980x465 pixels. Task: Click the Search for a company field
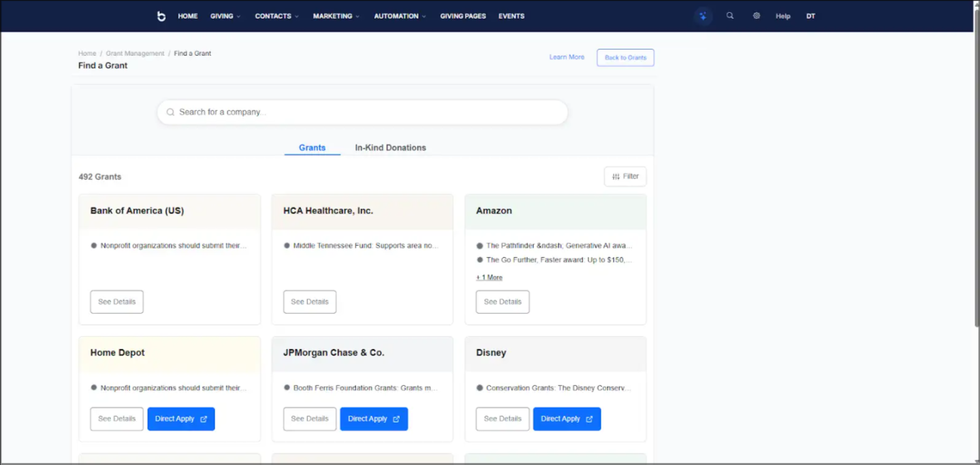(x=362, y=112)
